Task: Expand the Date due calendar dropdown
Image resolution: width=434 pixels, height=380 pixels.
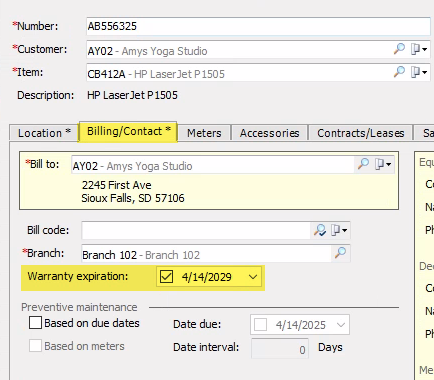Action: point(341,325)
